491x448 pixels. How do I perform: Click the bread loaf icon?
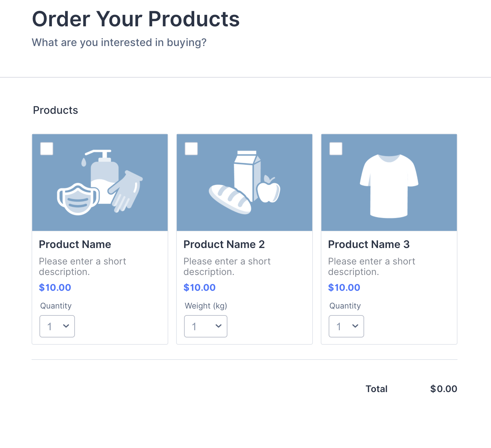(x=230, y=199)
